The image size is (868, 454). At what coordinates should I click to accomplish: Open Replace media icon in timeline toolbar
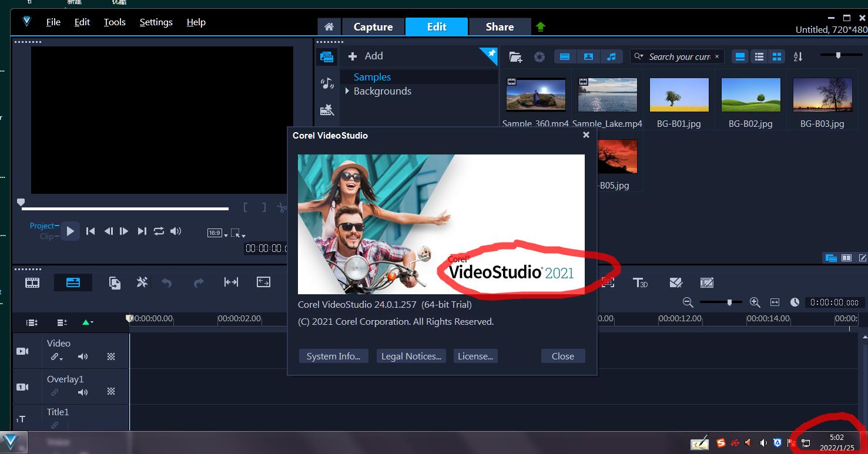tap(115, 283)
